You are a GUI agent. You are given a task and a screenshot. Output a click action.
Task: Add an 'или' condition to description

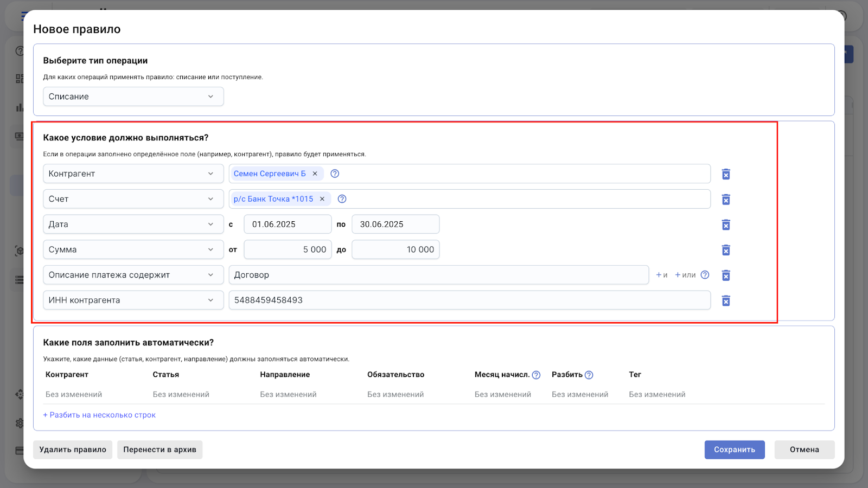click(x=685, y=275)
